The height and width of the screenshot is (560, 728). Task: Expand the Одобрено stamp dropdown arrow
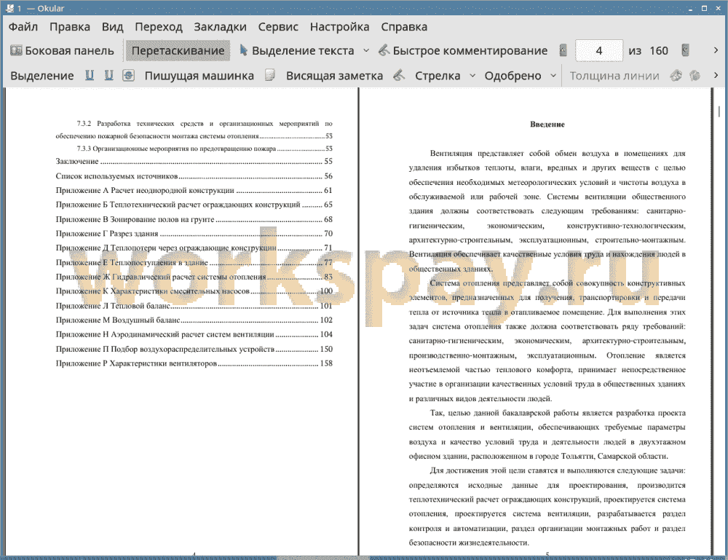pos(553,75)
